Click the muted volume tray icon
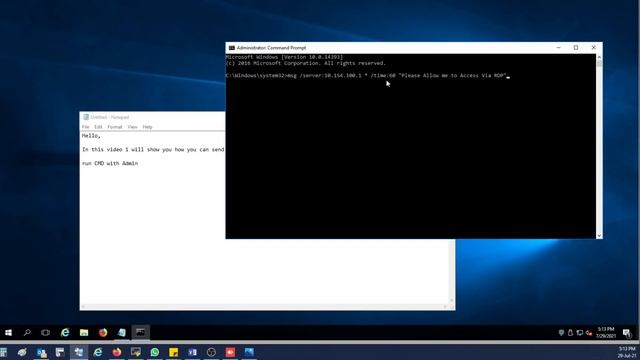This screenshot has width=640, height=360. [x=589, y=333]
